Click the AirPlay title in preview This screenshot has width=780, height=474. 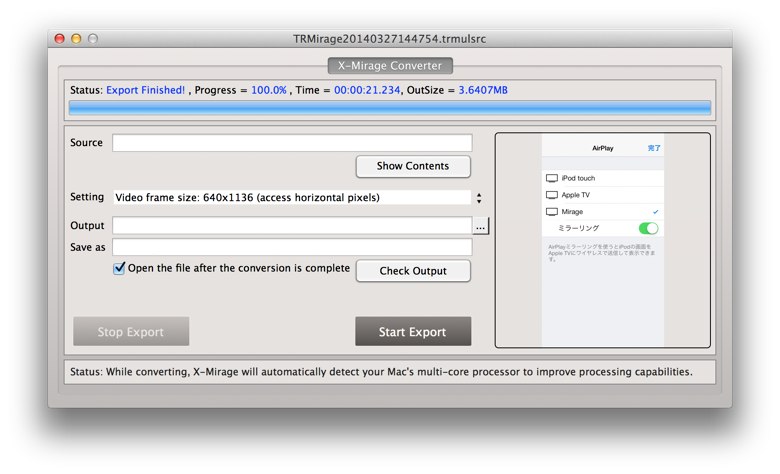[x=602, y=148]
